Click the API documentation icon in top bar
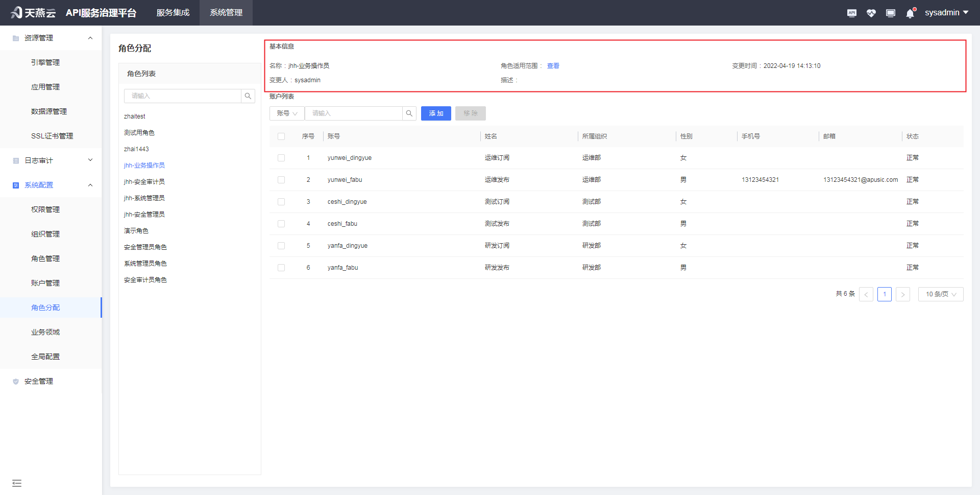Viewport: 980px width, 495px height. click(851, 13)
